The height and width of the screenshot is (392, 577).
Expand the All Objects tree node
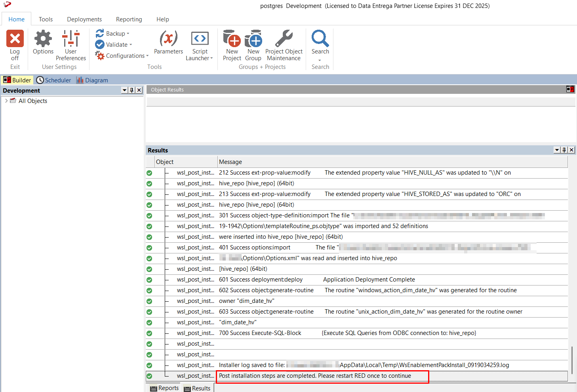[x=6, y=101]
